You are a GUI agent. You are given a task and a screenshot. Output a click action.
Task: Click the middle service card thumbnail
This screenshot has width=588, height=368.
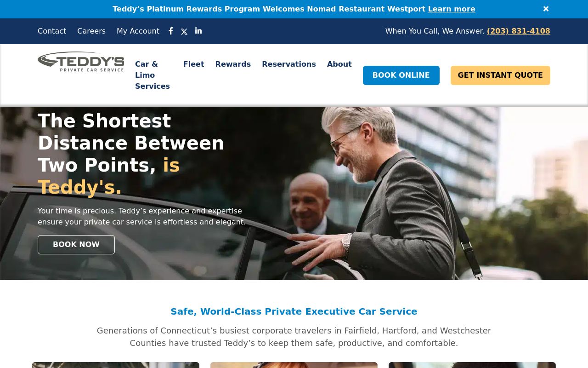click(294, 365)
